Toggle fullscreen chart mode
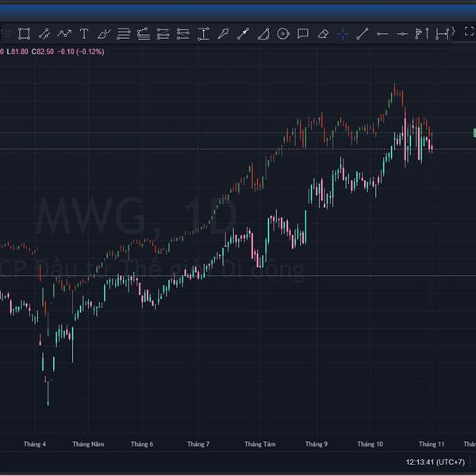476x476 pixels. tap(470, 31)
